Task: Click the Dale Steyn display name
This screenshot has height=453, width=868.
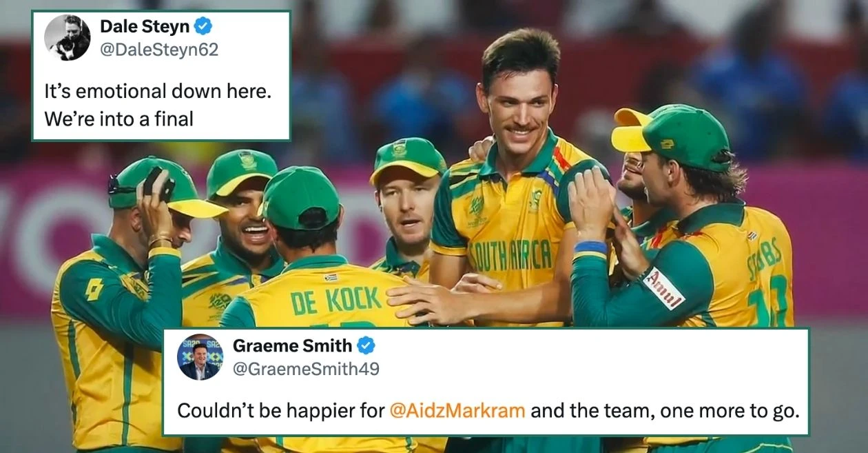Action: click(144, 26)
